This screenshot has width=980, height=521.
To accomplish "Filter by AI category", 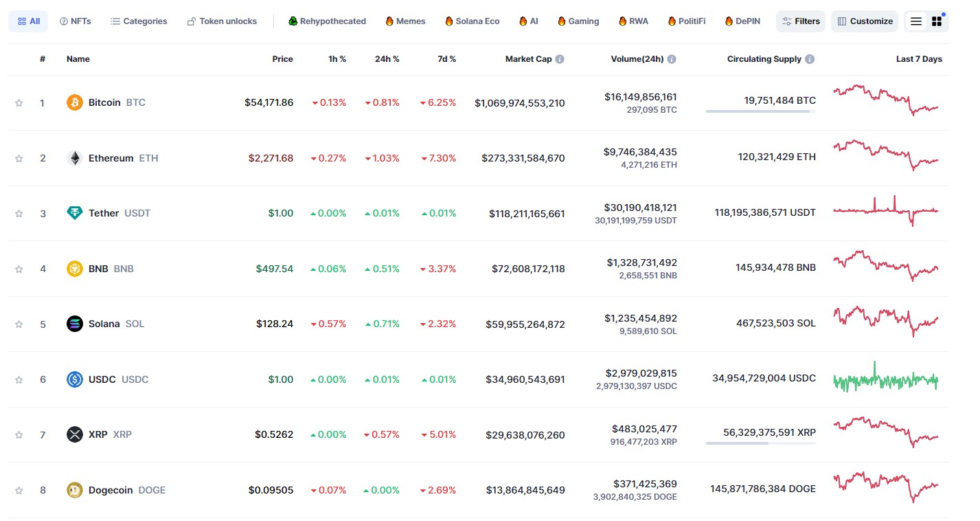I will tap(529, 21).
